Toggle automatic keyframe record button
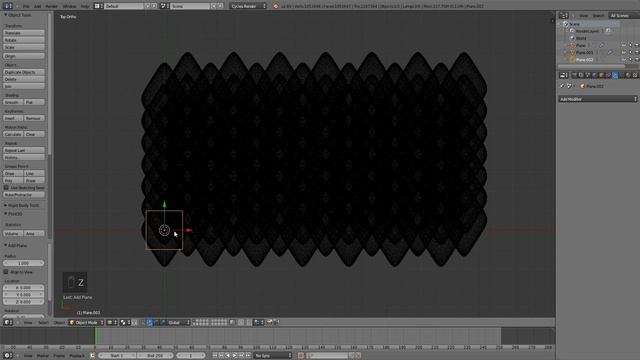This screenshot has width=640, height=360. [301, 356]
